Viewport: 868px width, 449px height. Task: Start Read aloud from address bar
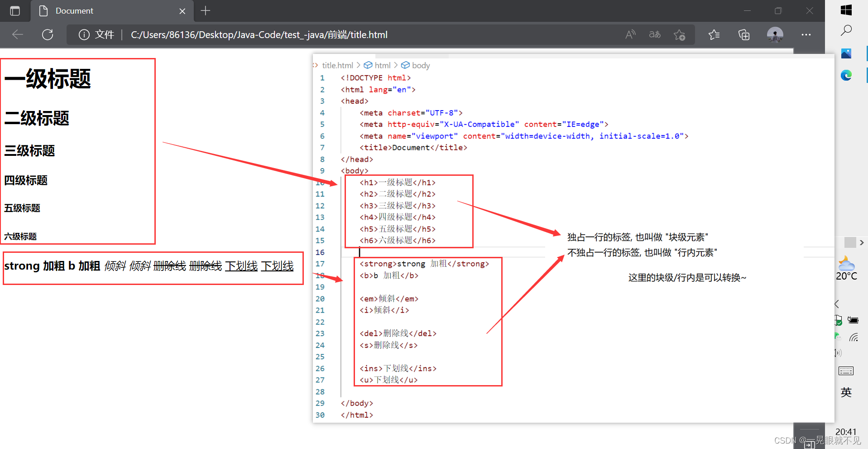630,34
